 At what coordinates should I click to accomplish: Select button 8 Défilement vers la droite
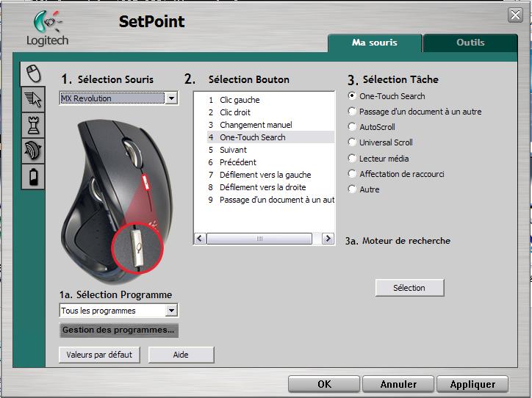(270, 187)
